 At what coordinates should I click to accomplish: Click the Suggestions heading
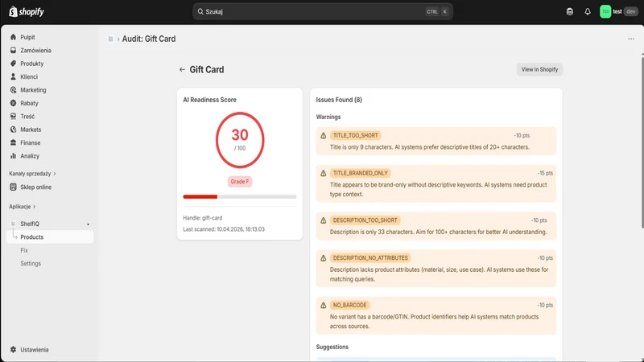pyautogui.click(x=332, y=347)
